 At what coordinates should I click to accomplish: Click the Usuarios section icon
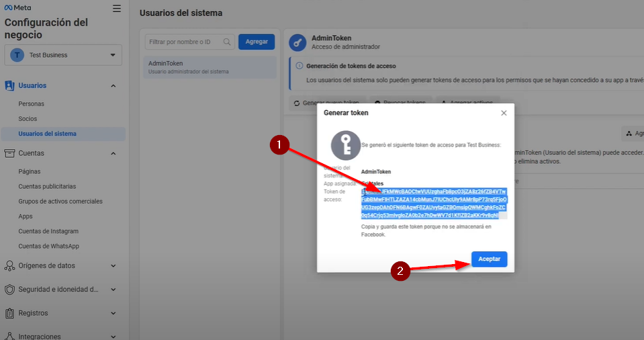pos(9,85)
